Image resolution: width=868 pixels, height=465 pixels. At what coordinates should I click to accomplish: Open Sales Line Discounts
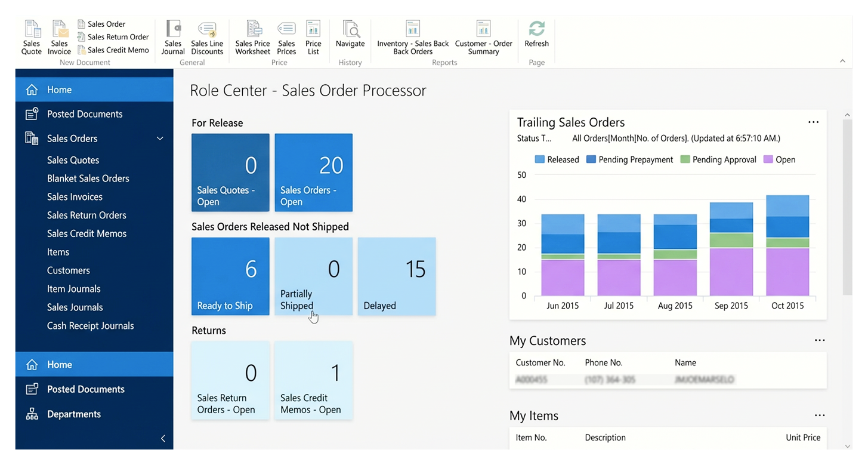207,38
